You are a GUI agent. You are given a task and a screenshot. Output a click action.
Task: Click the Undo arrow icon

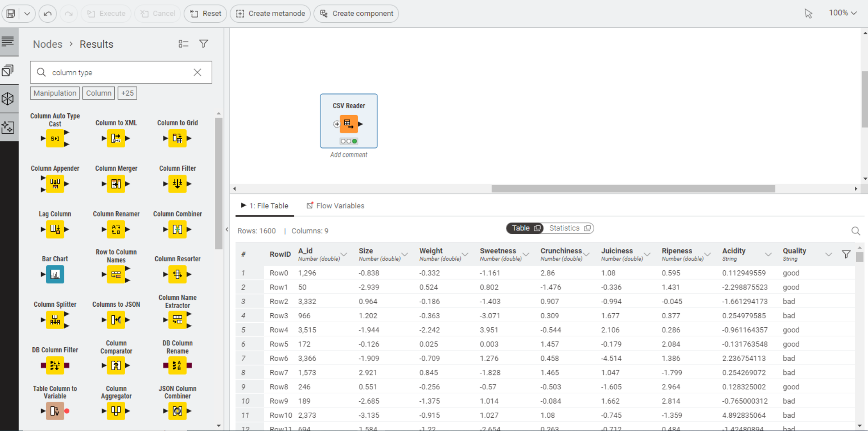click(48, 14)
